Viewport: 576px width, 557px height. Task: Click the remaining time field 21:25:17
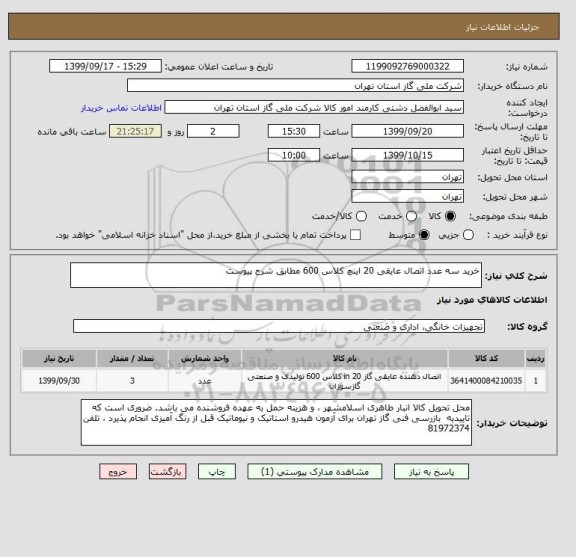tap(135, 131)
